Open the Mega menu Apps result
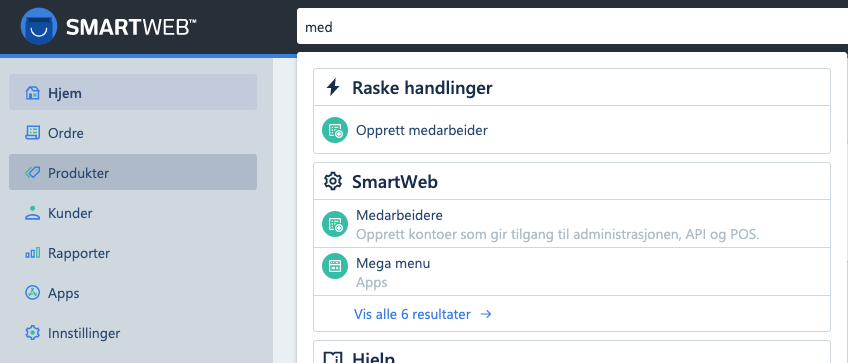 572,272
